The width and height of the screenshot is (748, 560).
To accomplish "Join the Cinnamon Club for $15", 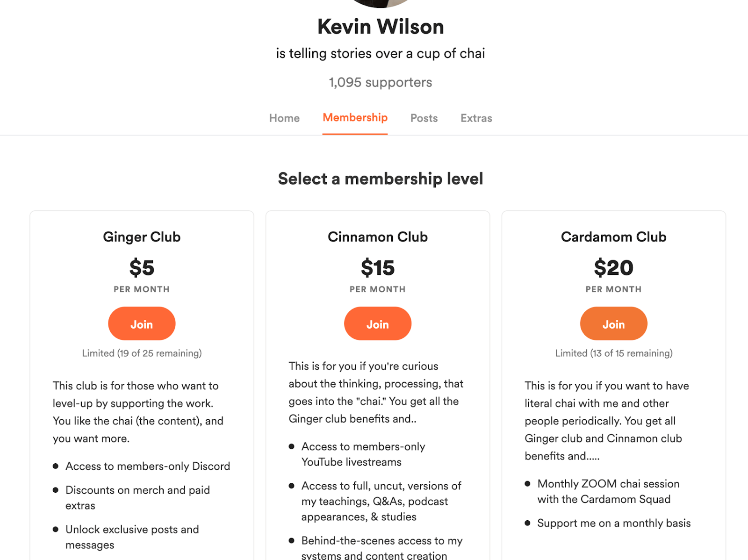I will [x=378, y=323].
